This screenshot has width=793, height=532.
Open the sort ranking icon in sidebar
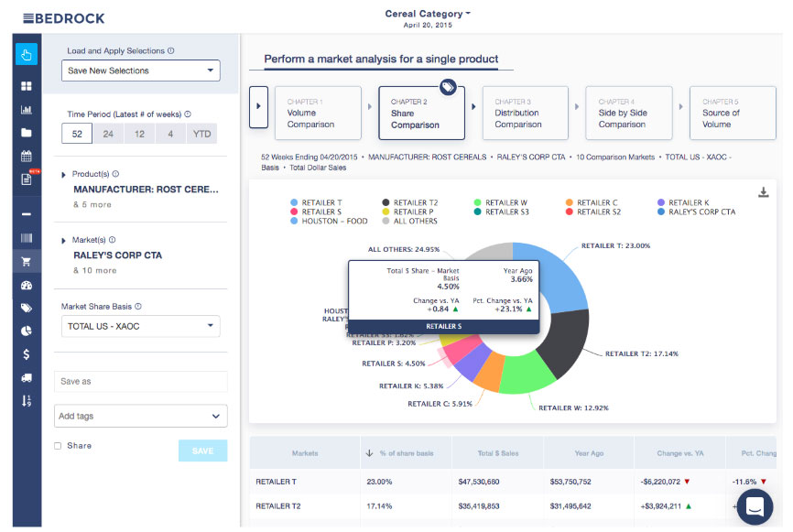click(x=27, y=401)
